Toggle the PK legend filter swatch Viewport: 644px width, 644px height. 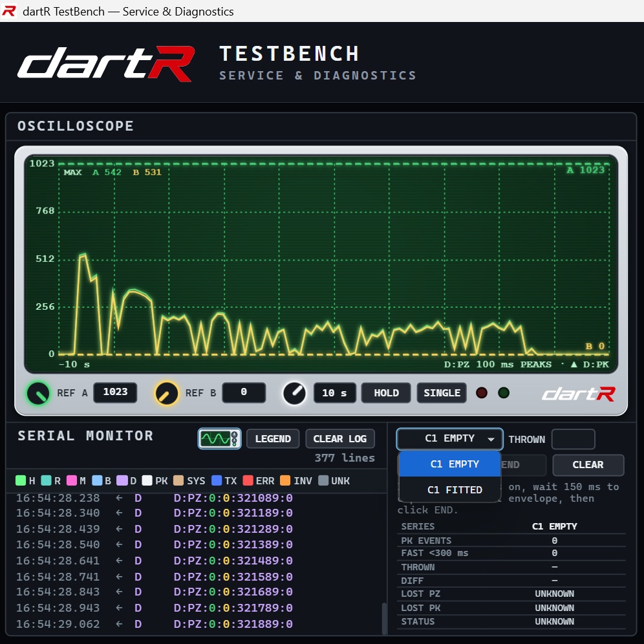(147, 480)
